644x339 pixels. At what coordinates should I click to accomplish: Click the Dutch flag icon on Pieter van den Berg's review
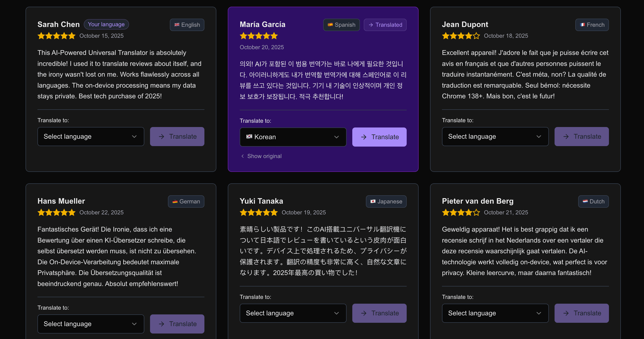click(x=585, y=201)
